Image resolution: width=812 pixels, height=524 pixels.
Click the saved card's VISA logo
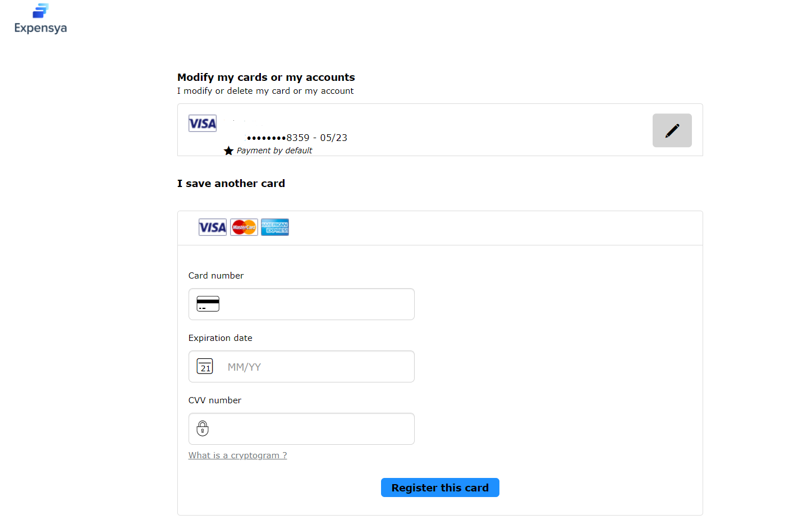(x=203, y=124)
